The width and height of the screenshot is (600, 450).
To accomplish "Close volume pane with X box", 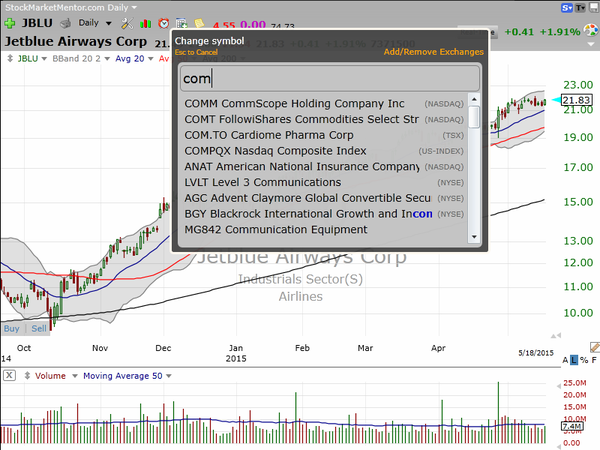I will click(x=9, y=375).
